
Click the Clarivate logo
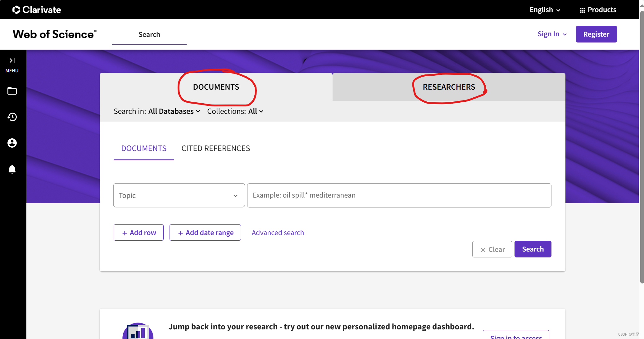coord(37,10)
